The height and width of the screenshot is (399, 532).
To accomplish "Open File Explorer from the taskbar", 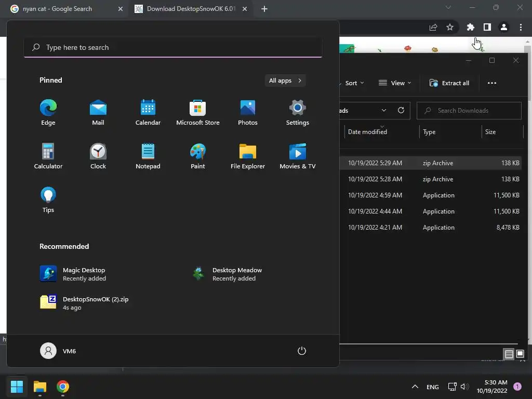I will [x=39, y=387].
